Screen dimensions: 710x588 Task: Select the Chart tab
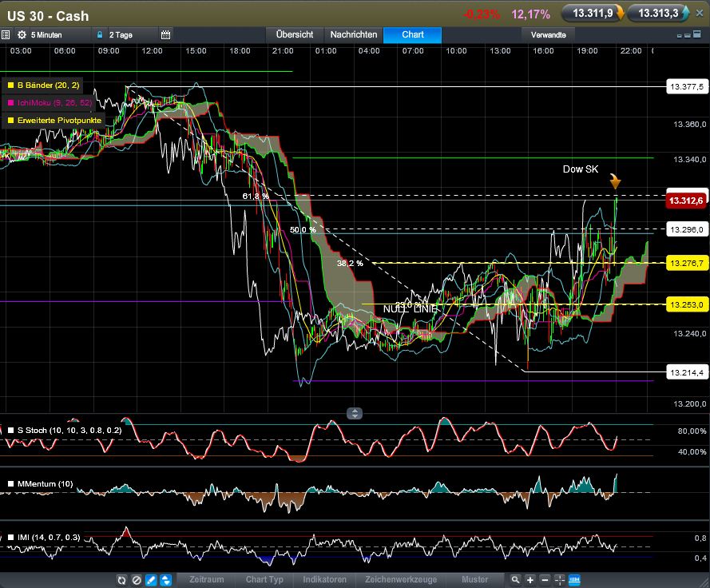coord(413,35)
